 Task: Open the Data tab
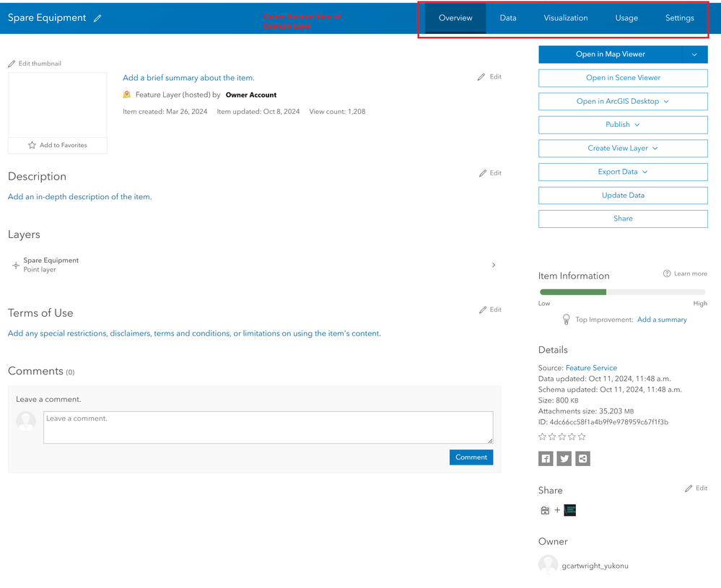508,18
